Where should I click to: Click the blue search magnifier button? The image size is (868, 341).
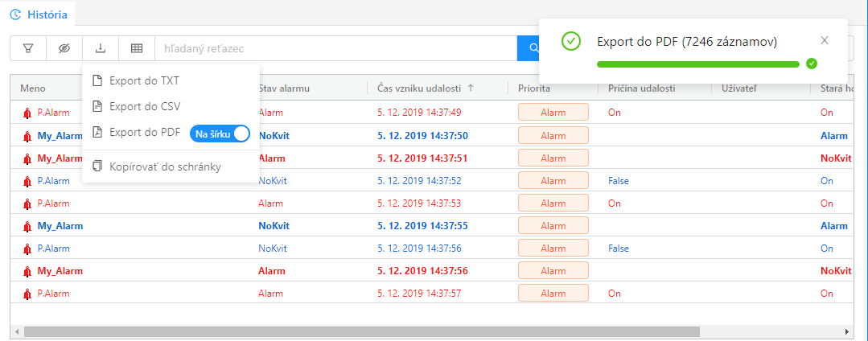click(531, 48)
